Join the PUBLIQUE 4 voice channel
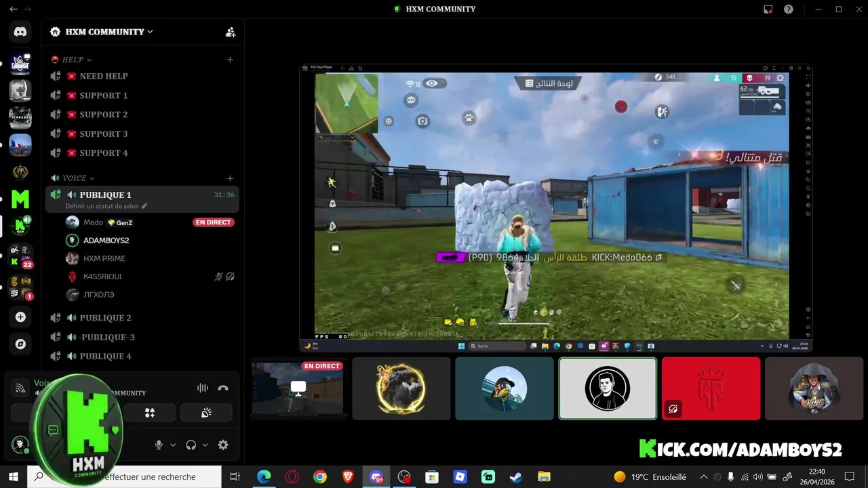The width and height of the screenshot is (868, 488). click(x=142, y=356)
